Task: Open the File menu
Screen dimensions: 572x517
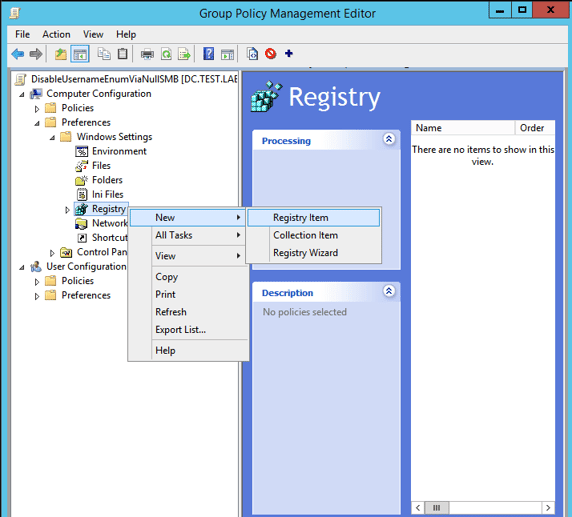Action: pyautogui.click(x=22, y=34)
